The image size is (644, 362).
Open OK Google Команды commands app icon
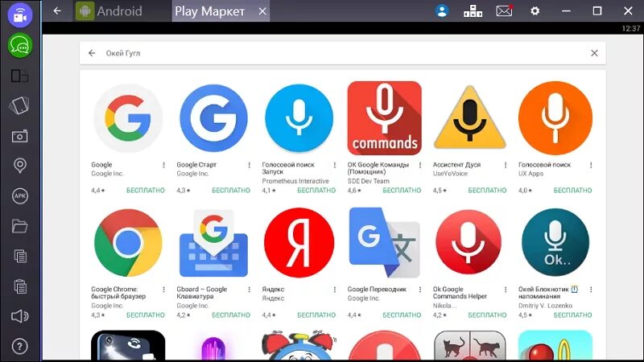385,118
